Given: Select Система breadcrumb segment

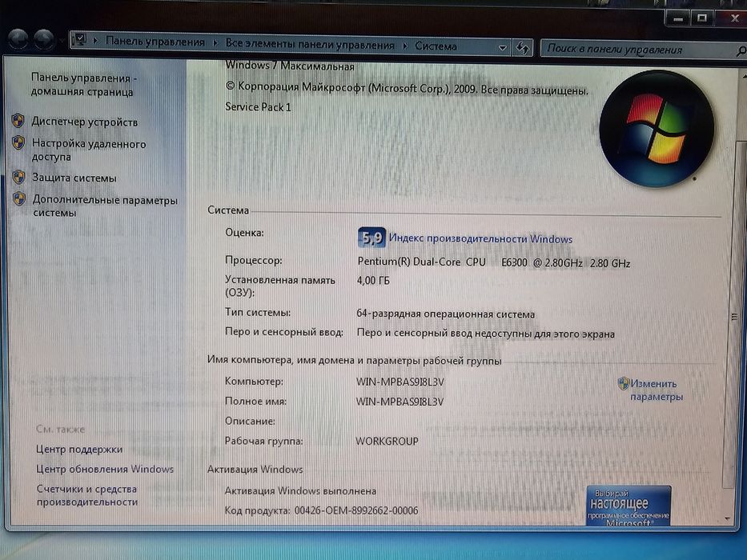Looking at the screenshot, I should point(436,46).
